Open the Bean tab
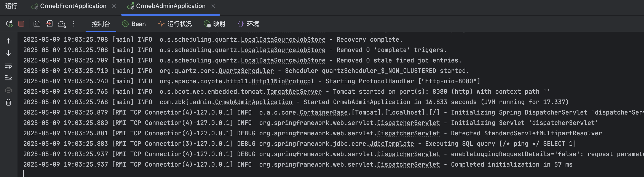The image size is (644, 177). pos(134,24)
